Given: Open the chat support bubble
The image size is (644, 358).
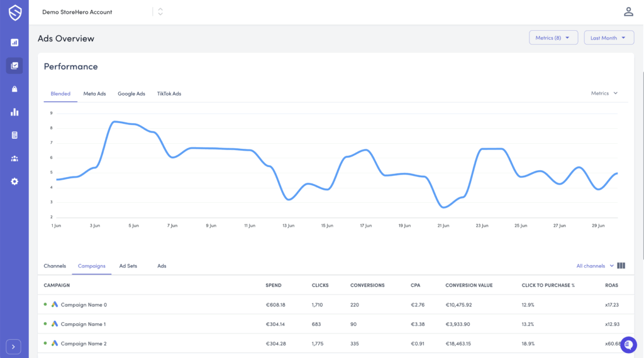Looking at the screenshot, I should [x=628, y=345].
